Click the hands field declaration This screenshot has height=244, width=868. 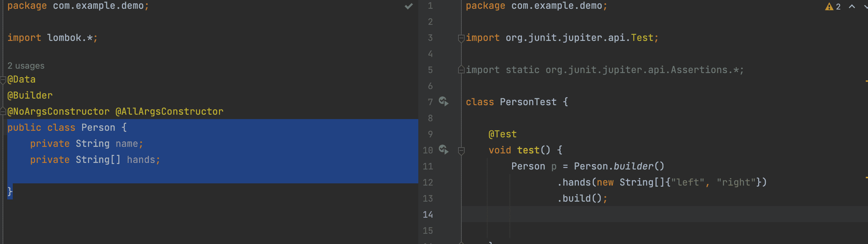tap(141, 160)
